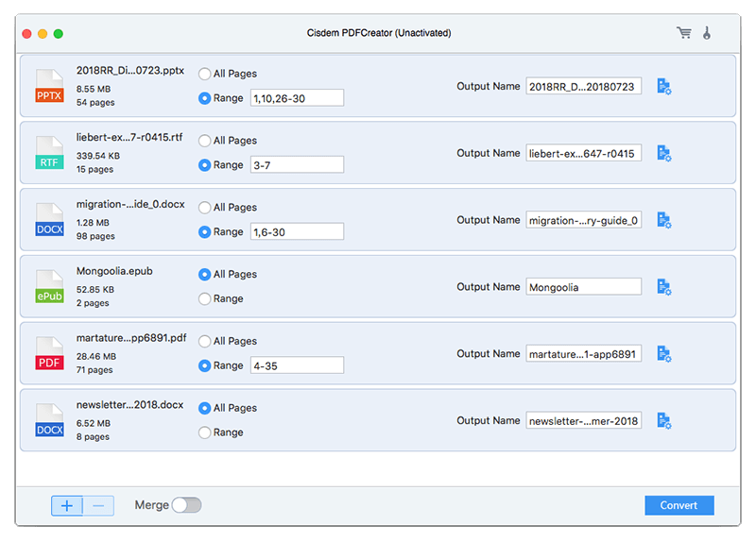The image size is (756, 542).
Task: Click the RTF file type icon
Action: coord(49,153)
